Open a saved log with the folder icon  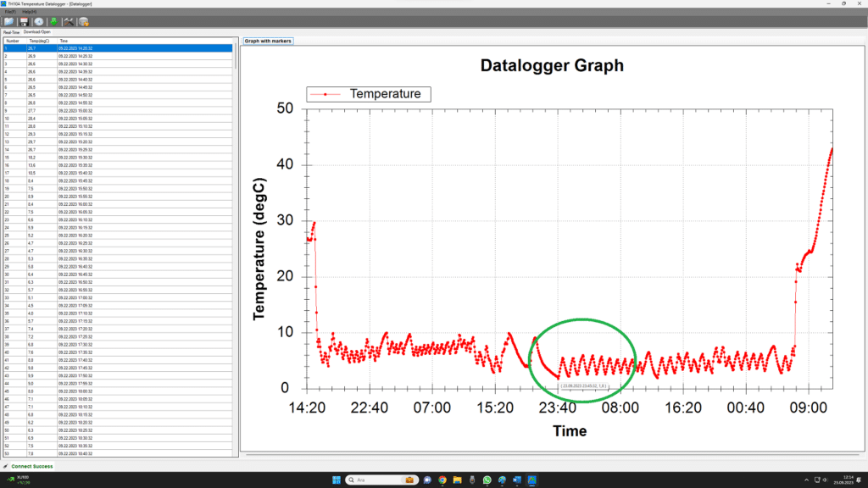click(8, 21)
